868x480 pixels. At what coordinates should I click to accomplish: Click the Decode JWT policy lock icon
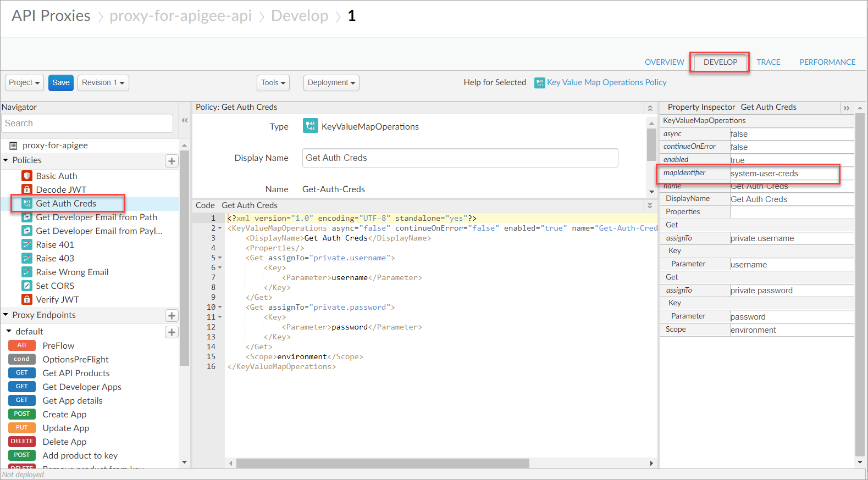[27, 189]
